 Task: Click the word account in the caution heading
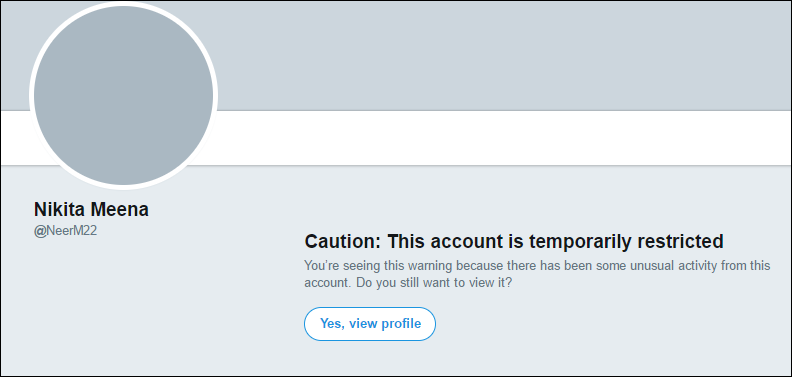(x=464, y=242)
